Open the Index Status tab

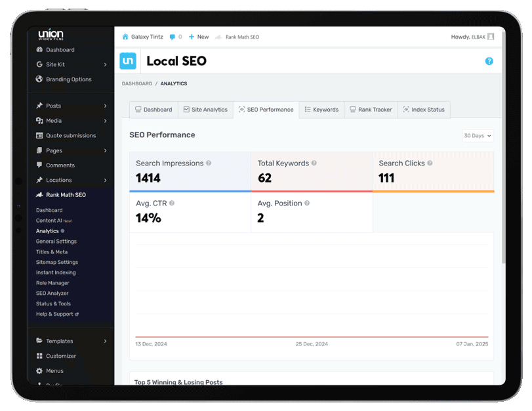pos(424,110)
